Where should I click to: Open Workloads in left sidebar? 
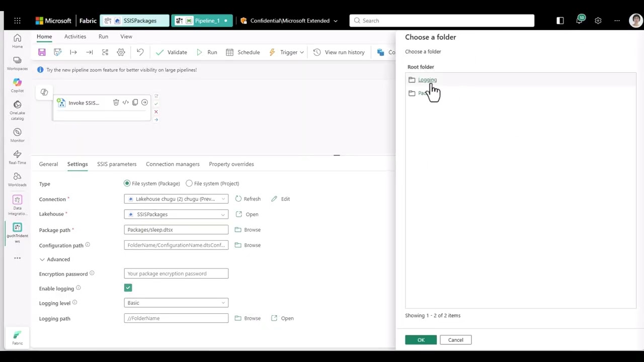[x=17, y=179]
